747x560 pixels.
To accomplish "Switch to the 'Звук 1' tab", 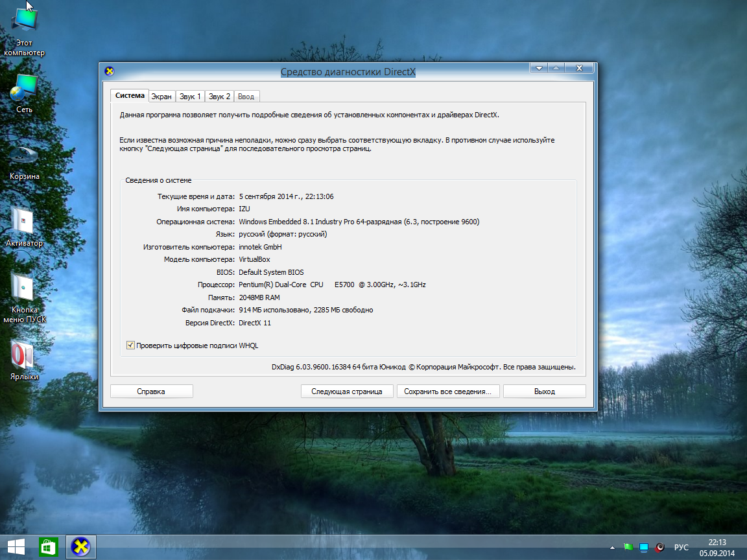I will (x=190, y=97).
